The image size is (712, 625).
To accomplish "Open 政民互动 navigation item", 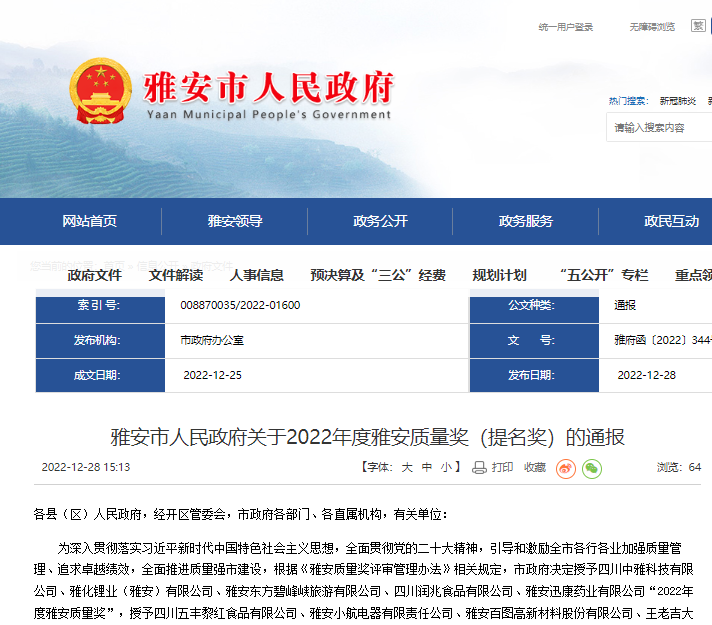I will coord(671,221).
